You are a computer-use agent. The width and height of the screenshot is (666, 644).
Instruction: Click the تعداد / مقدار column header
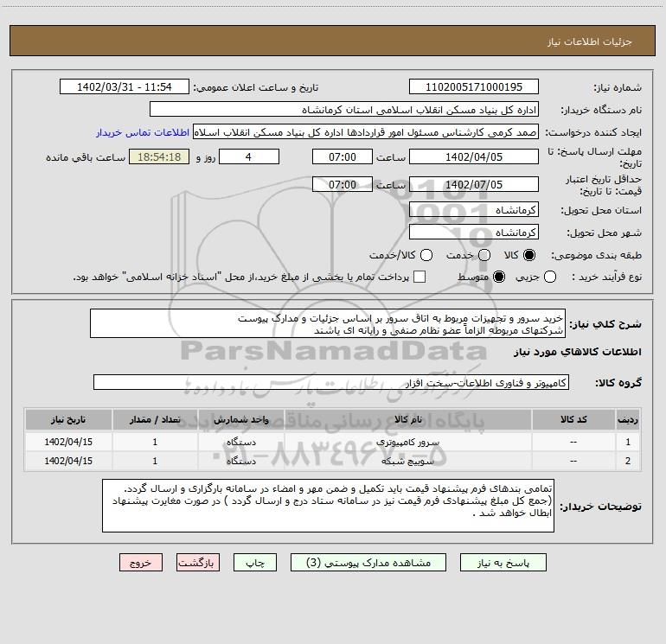155,419
